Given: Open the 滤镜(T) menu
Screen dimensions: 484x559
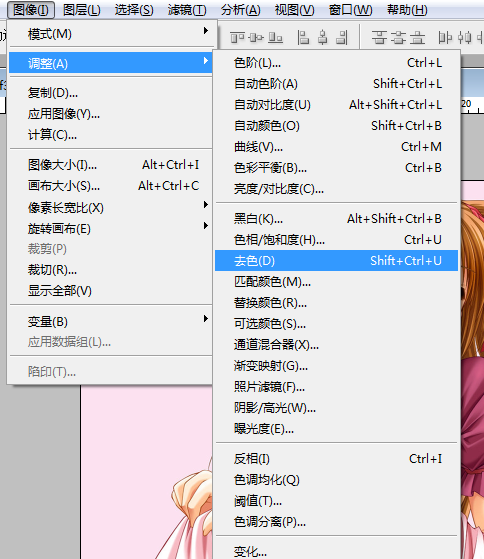Looking at the screenshot, I should [187, 10].
